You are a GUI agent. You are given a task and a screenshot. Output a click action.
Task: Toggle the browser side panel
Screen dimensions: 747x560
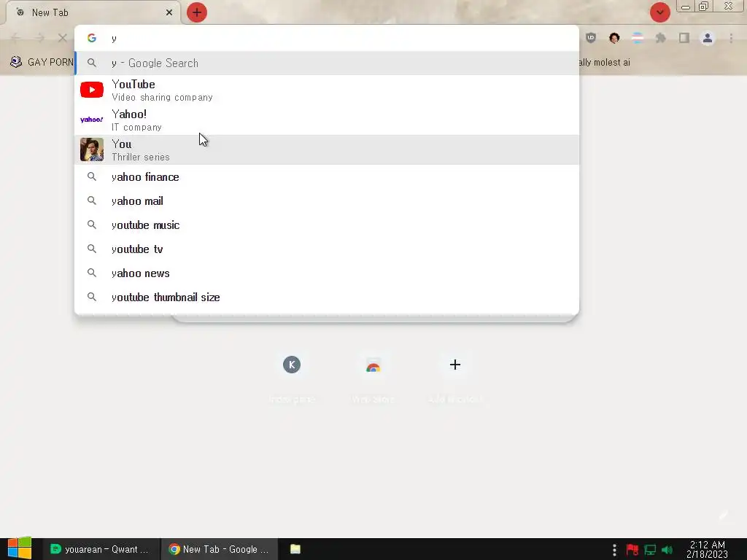[684, 38]
